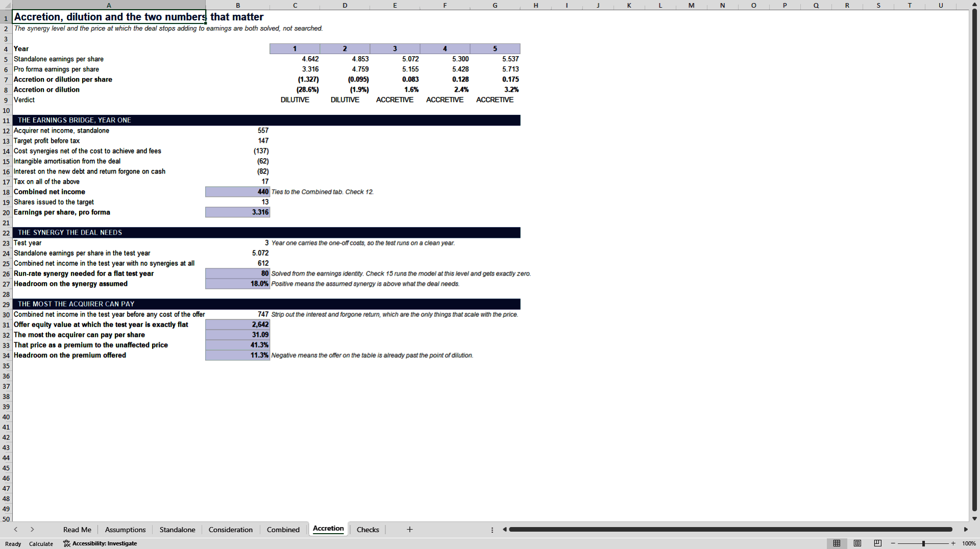Select row 18 header
The width and height of the screenshot is (980, 549).
6,192
